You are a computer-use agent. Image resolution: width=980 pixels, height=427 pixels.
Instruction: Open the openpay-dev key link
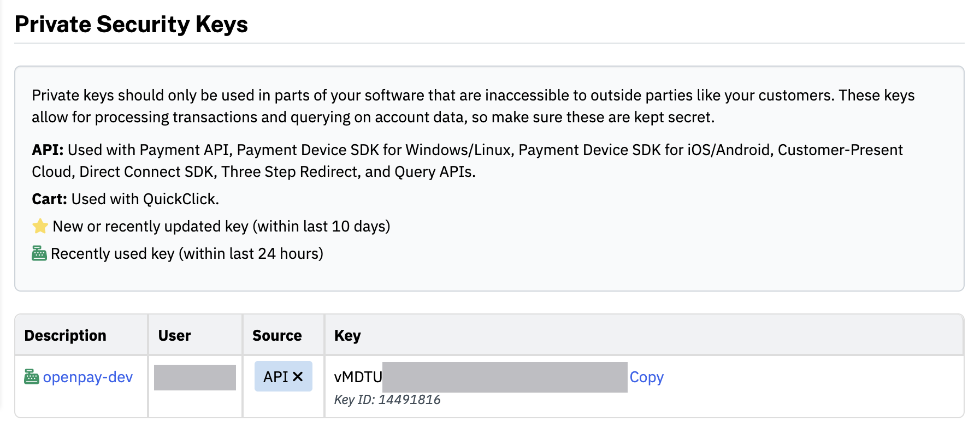(87, 377)
